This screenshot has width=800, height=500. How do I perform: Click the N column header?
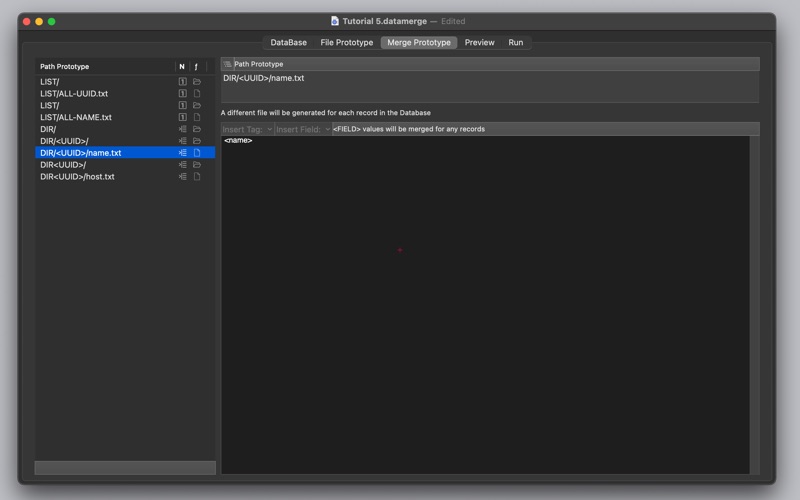[x=182, y=66]
